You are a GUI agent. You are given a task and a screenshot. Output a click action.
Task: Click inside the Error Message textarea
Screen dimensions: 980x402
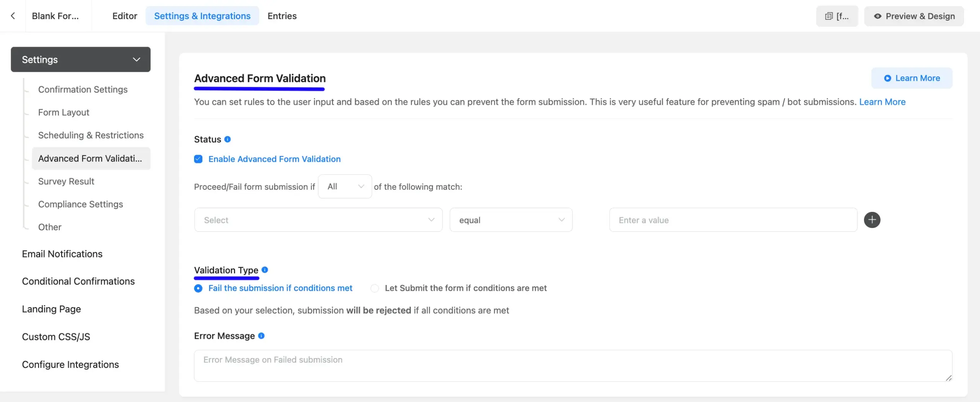click(x=570, y=365)
